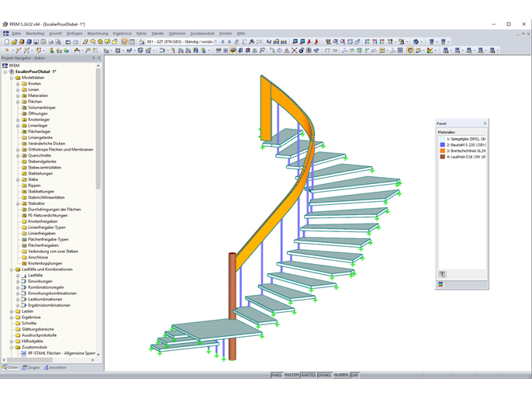Viewport: 532px width, 399px height.
Task: Toggle KARTES in status bar
Action: (309, 375)
